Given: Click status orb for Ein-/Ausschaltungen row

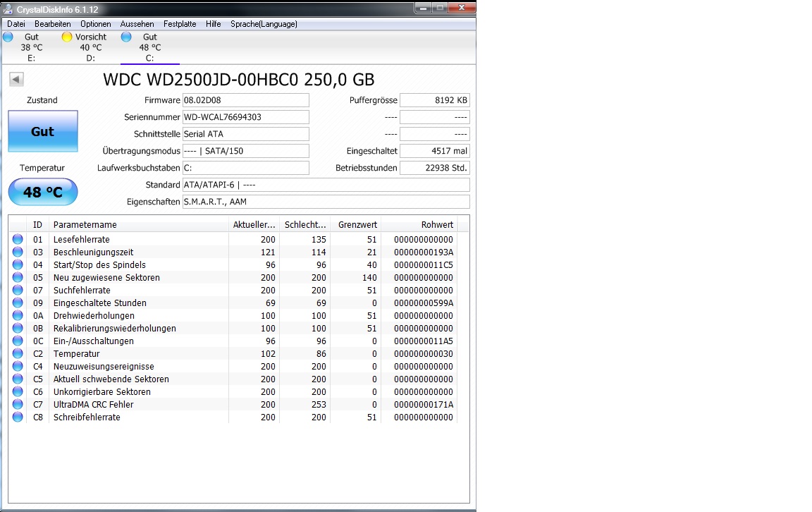Looking at the screenshot, I should point(18,341).
